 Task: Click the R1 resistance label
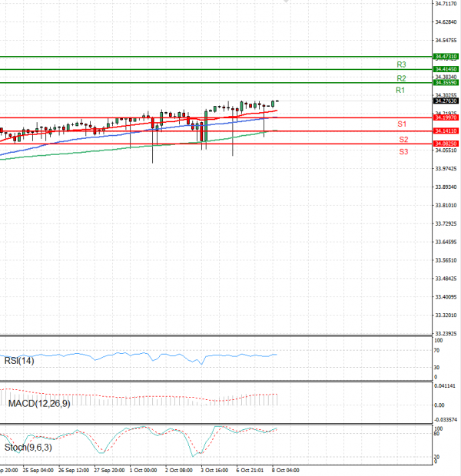pos(400,90)
